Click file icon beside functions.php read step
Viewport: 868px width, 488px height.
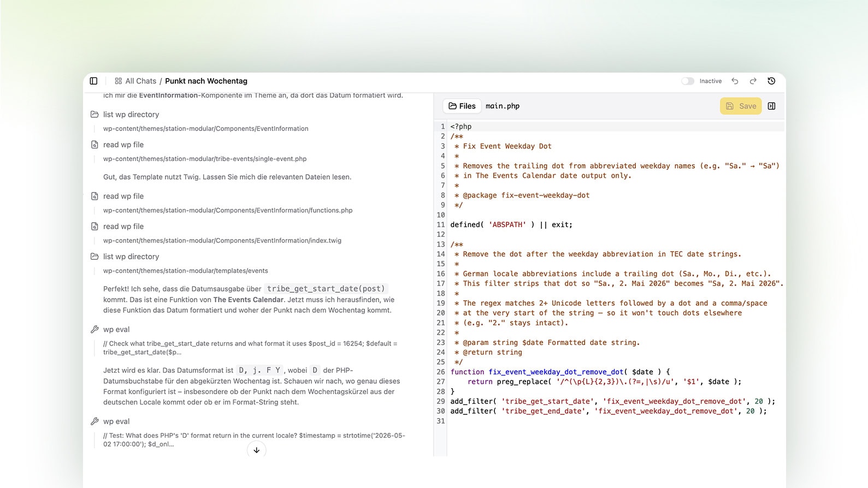tap(95, 196)
